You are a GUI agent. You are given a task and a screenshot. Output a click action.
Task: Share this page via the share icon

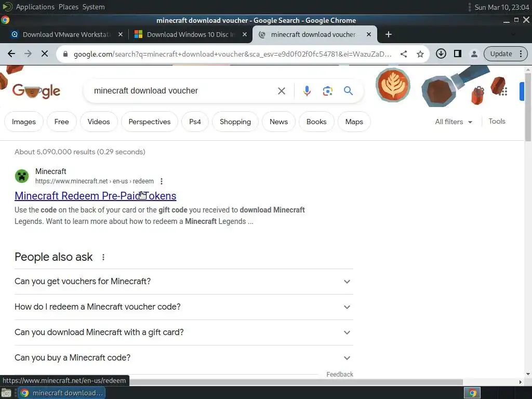coord(403,54)
